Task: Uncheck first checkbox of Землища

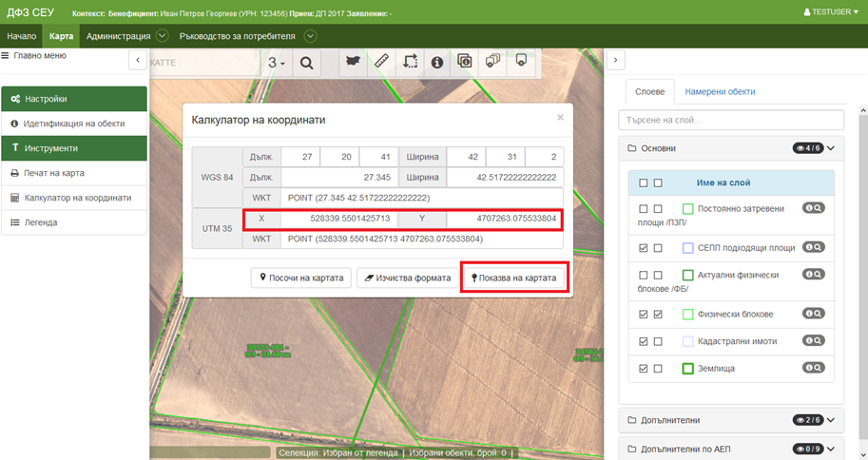Action: (x=644, y=368)
